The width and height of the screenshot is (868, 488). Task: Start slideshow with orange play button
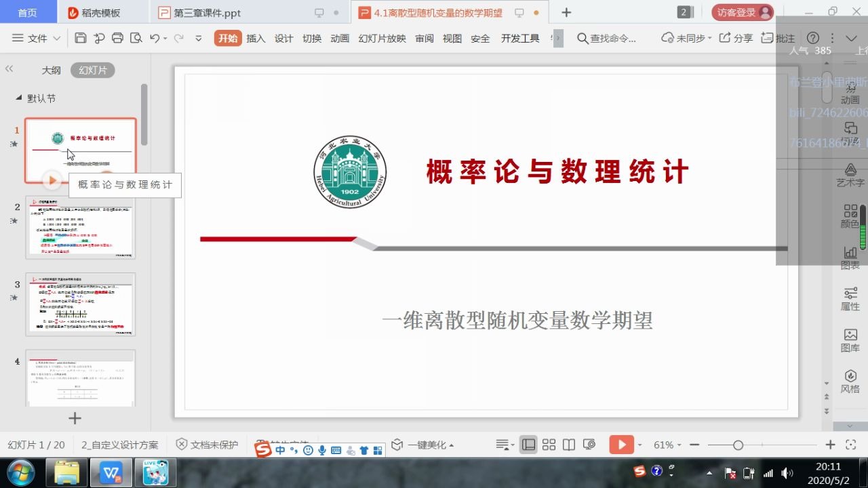pyautogui.click(x=621, y=445)
